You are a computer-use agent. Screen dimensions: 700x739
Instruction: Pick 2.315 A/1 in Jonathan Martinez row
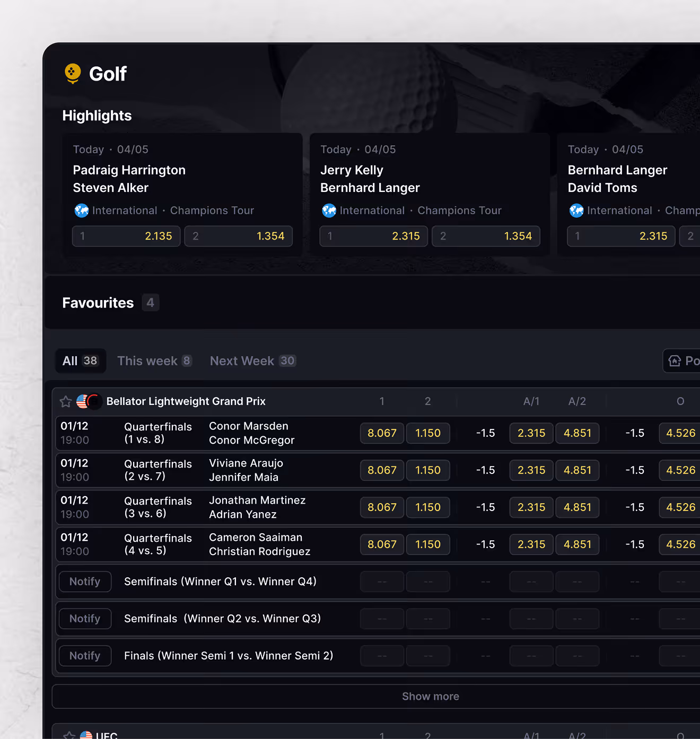(531, 507)
